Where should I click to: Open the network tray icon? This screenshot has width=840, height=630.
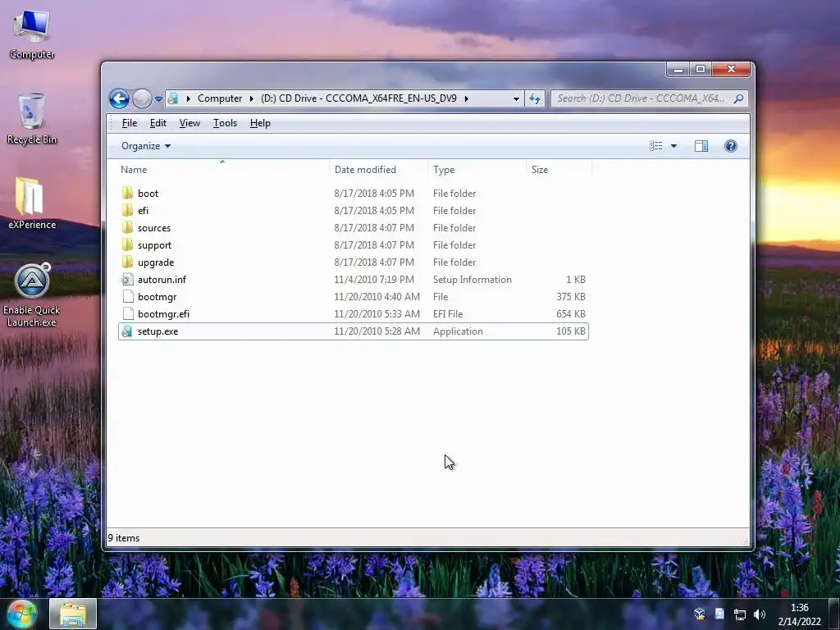740,614
